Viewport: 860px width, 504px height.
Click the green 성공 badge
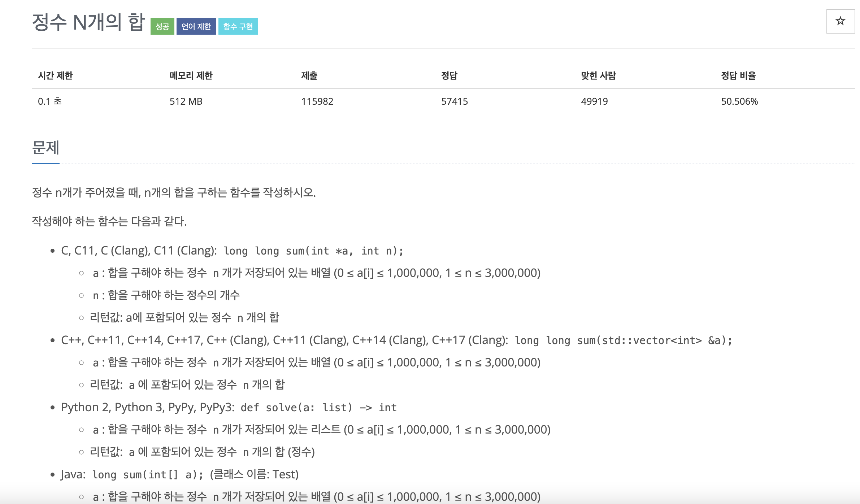(162, 26)
